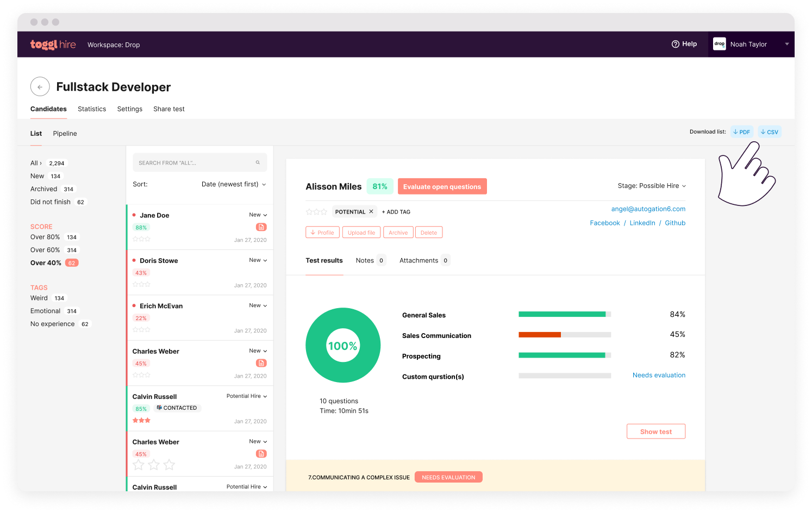This screenshot has width=812, height=513.
Task: Click the Prospecting progress bar
Action: [x=565, y=355]
